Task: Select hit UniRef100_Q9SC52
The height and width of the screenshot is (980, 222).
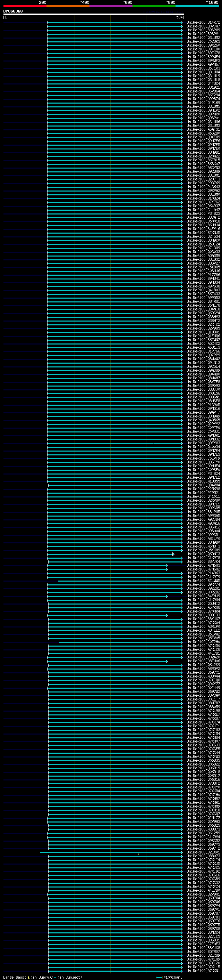Action: pyautogui.click(x=203, y=840)
